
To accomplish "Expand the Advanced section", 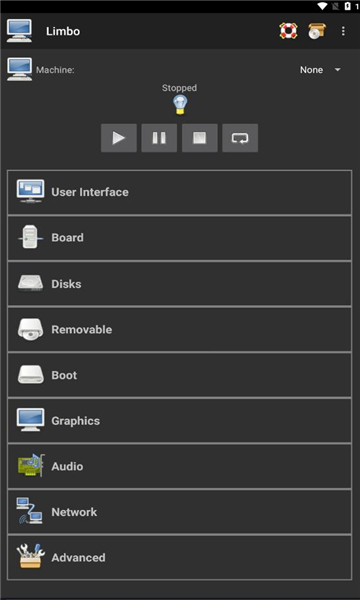I will 179,558.
